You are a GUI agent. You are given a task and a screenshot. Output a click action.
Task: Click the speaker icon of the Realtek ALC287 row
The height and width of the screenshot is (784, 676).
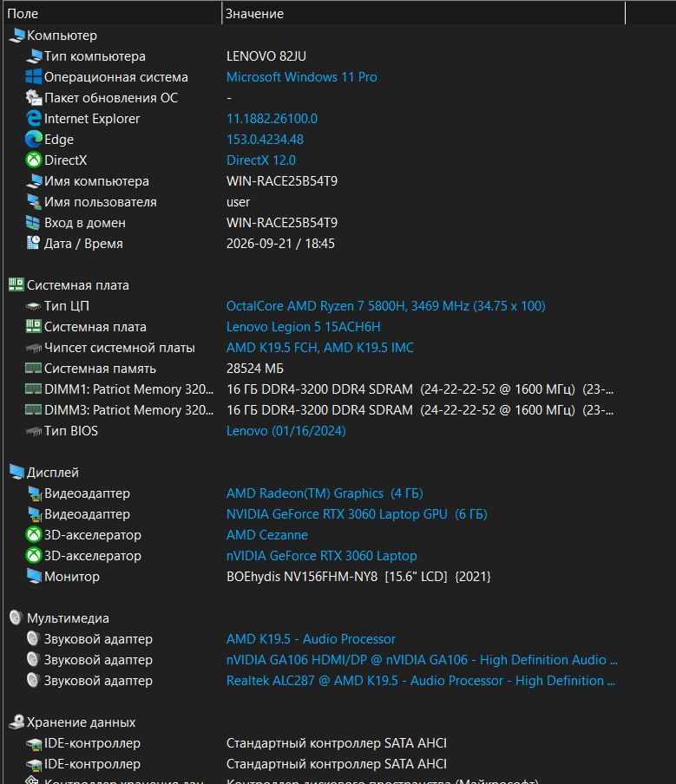pyautogui.click(x=34, y=681)
